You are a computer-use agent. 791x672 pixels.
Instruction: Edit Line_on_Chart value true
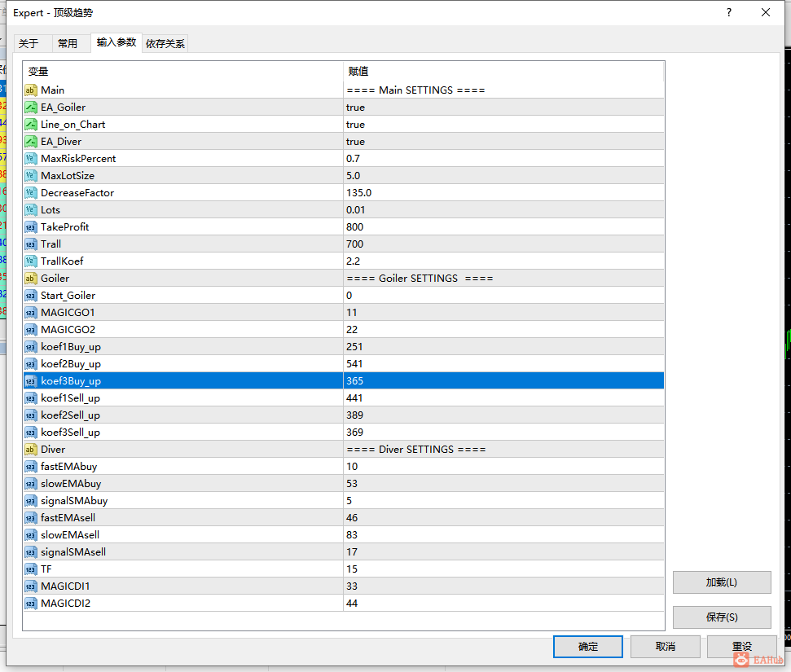(503, 125)
